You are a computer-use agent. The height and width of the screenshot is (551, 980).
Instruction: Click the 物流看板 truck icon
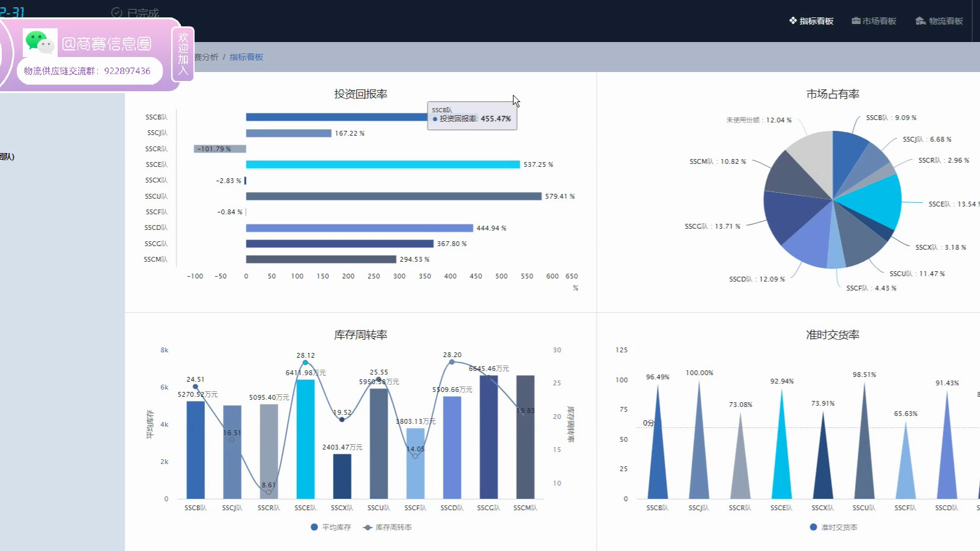click(921, 21)
